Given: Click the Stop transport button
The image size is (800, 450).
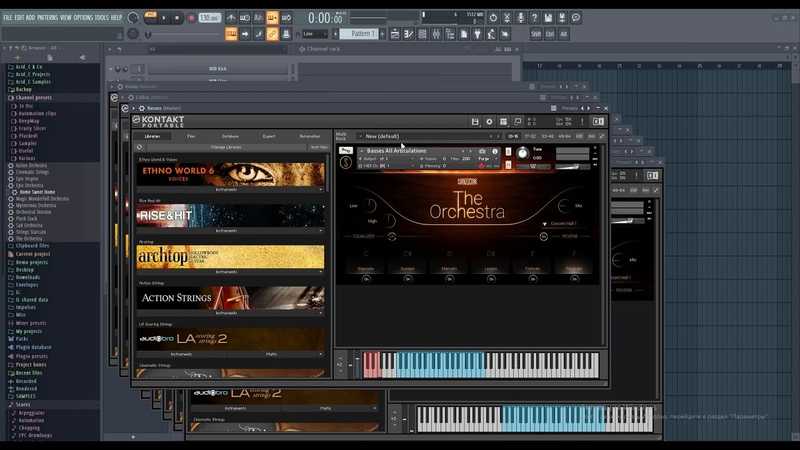Looking at the screenshot, I should pos(177,18).
